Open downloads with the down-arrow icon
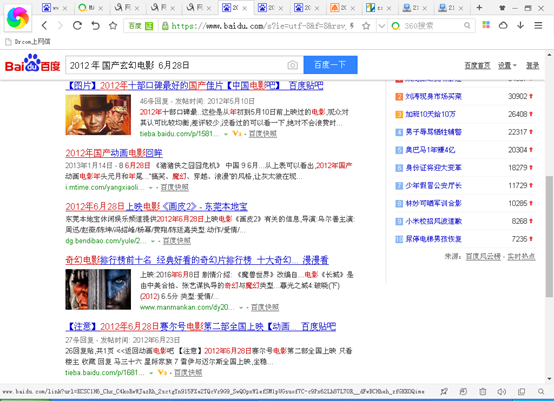 (x=520, y=25)
